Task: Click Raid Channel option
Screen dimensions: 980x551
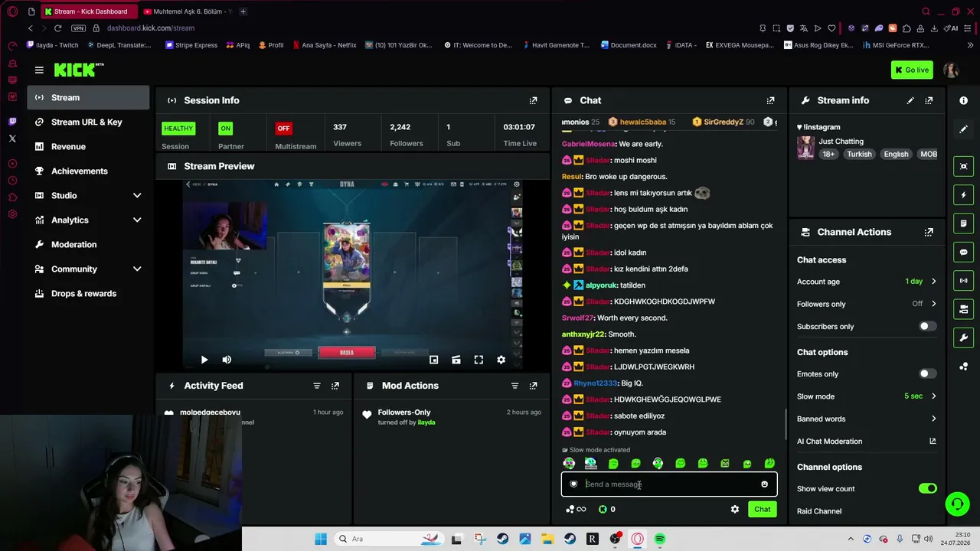Action: click(819, 511)
